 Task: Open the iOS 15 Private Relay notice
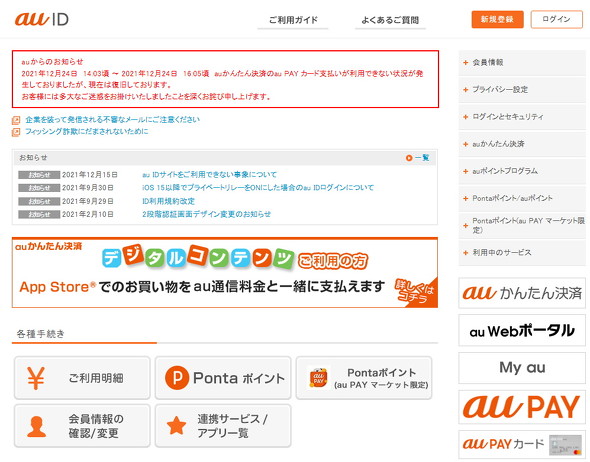pyautogui.click(x=258, y=187)
